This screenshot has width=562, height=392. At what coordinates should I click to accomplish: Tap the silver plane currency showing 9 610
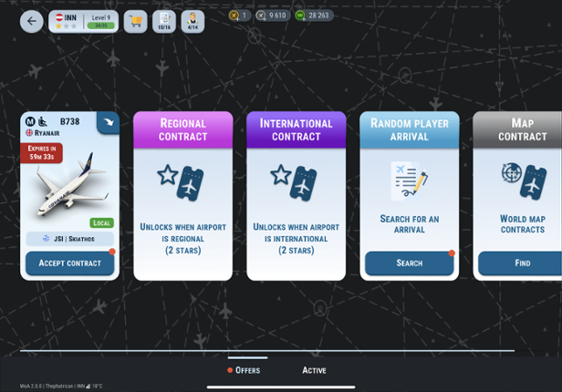coord(274,15)
